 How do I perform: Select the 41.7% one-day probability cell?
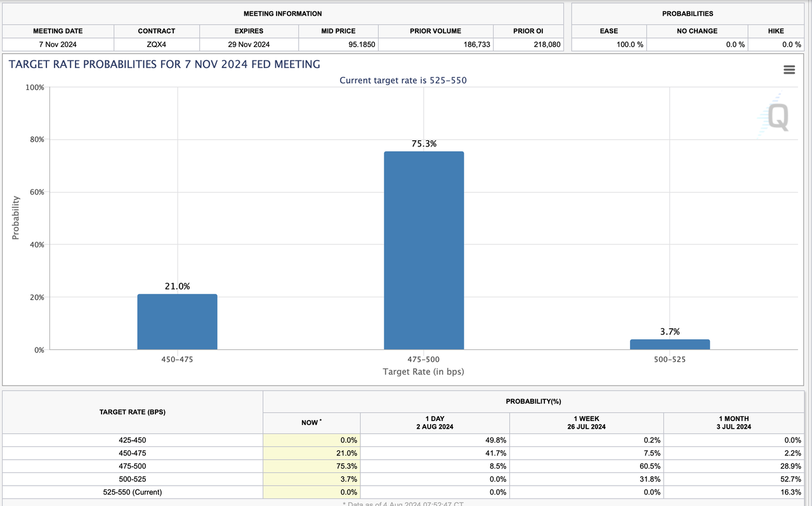pyautogui.click(x=435, y=453)
